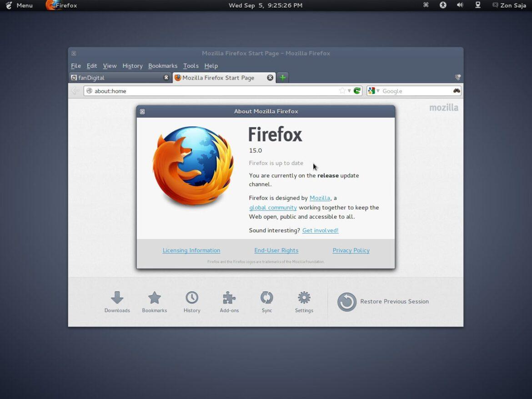This screenshot has width=532, height=399.
Task: Click the binoculars search icon
Action: pos(456,90)
